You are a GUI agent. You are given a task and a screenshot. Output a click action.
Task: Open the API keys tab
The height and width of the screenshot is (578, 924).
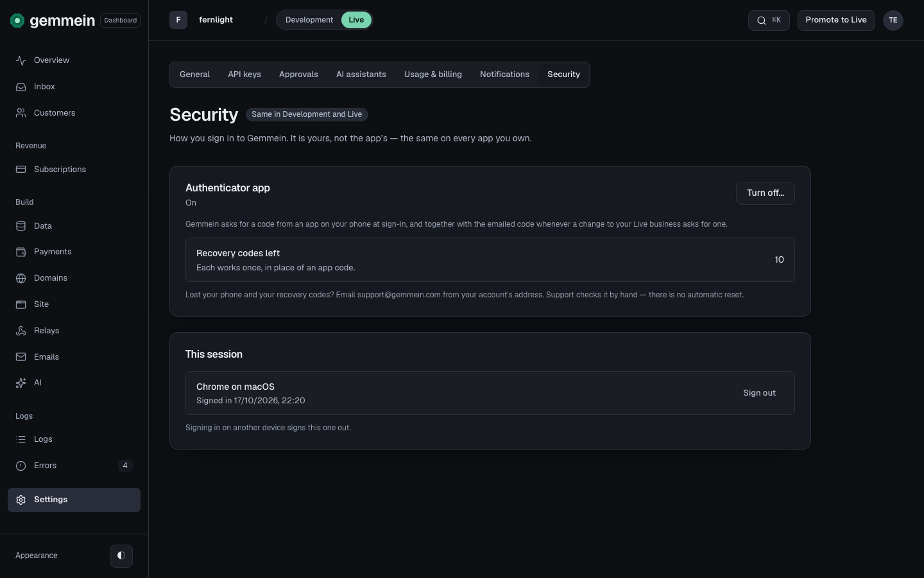[x=244, y=74]
